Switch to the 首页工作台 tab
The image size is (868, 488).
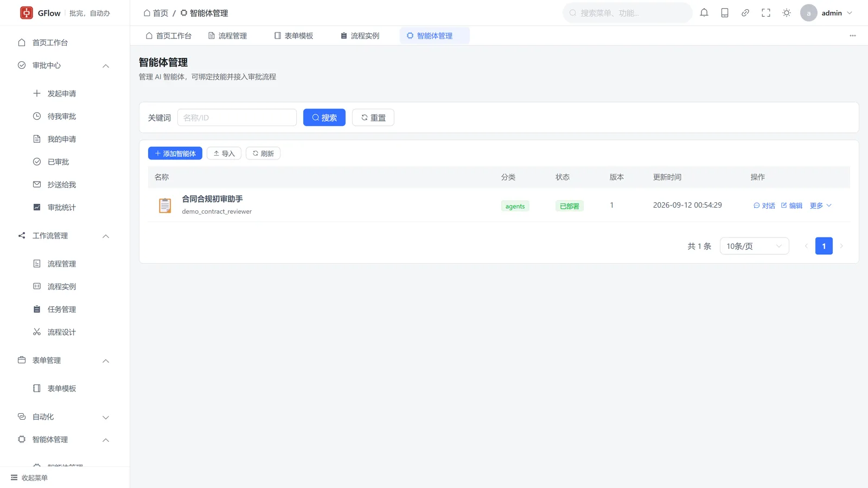pos(168,36)
